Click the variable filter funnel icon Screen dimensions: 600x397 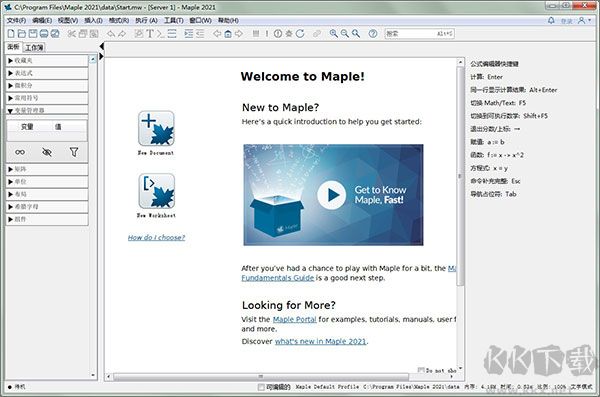[x=74, y=152]
